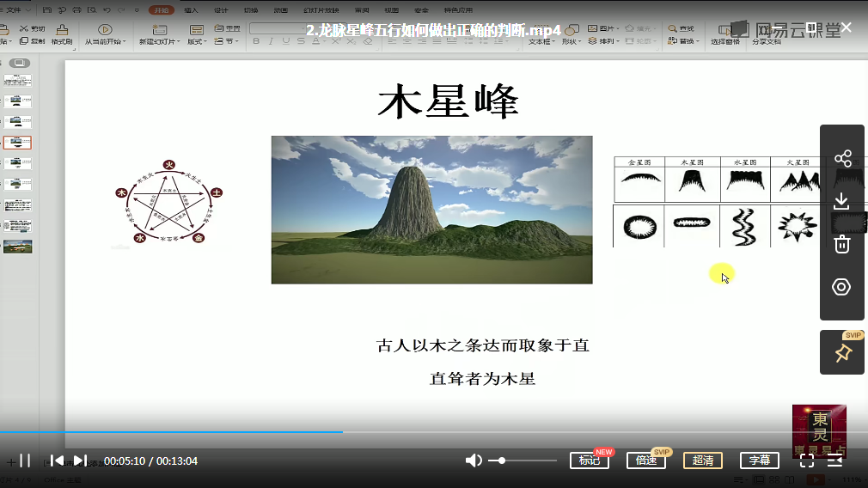868x488 pixels.
Task: Open the 幻灯片放映 ribbon tab
Action: click(321, 10)
